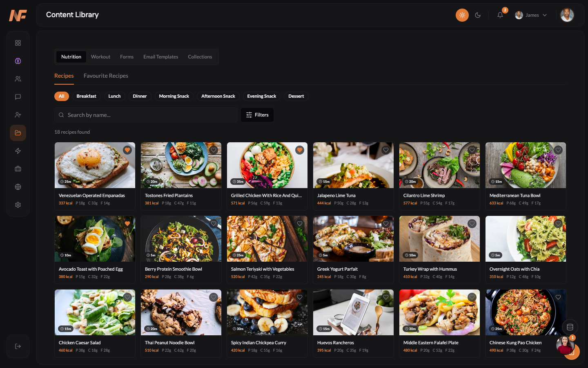Select the Breakfast category chip
588x368 pixels.
(87, 96)
